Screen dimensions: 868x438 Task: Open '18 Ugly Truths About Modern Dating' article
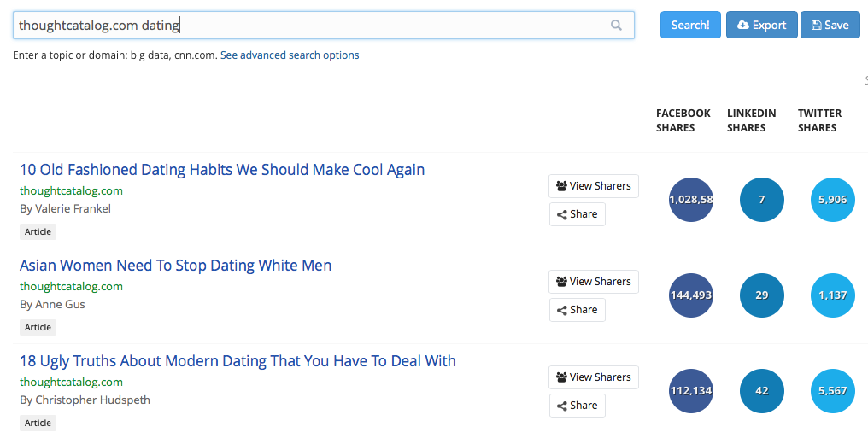point(238,361)
